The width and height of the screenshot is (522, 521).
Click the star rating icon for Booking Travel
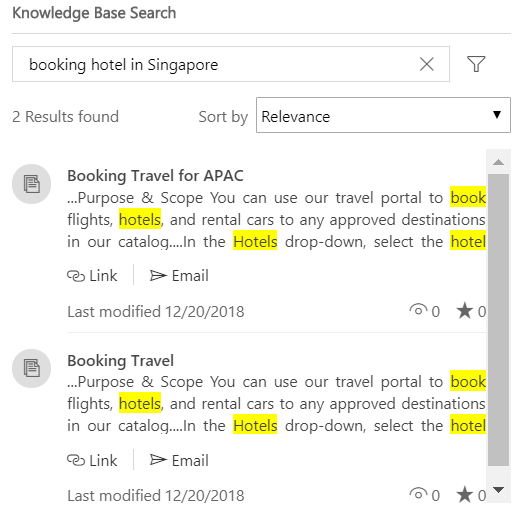pos(464,494)
